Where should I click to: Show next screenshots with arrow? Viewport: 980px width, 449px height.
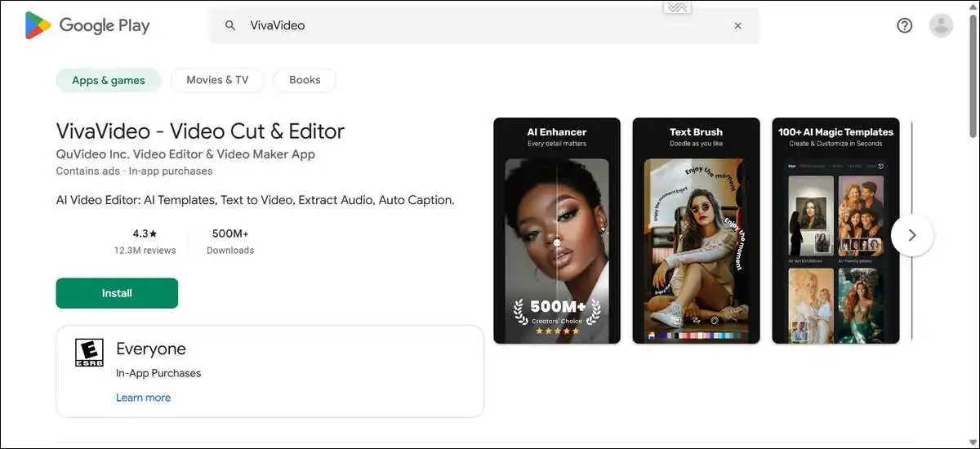[x=912, y=235]
